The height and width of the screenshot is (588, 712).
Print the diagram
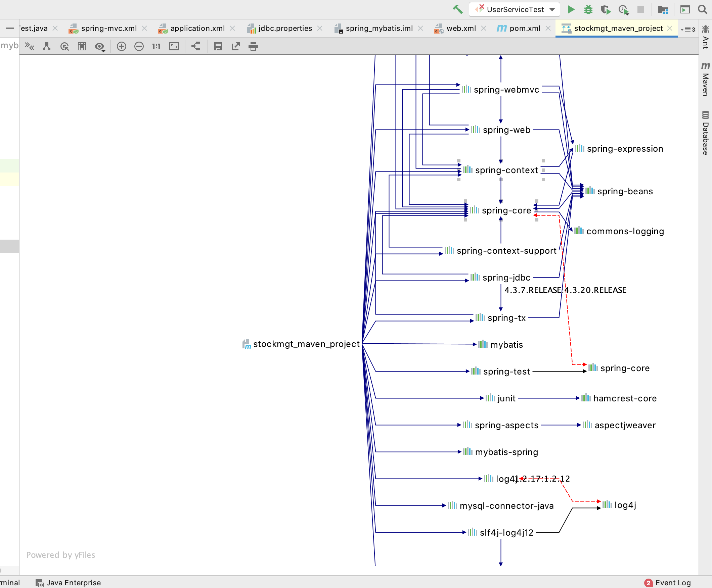(253, 46)
